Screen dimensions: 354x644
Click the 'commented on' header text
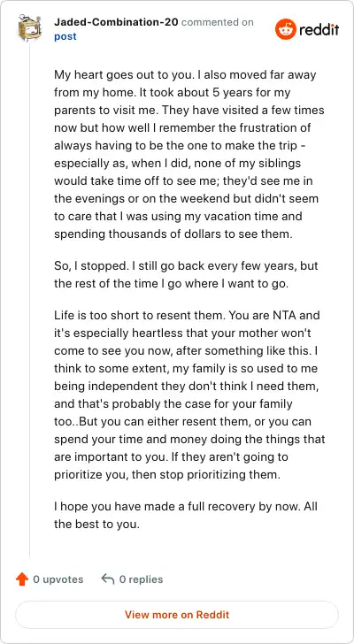coord(217,22)
